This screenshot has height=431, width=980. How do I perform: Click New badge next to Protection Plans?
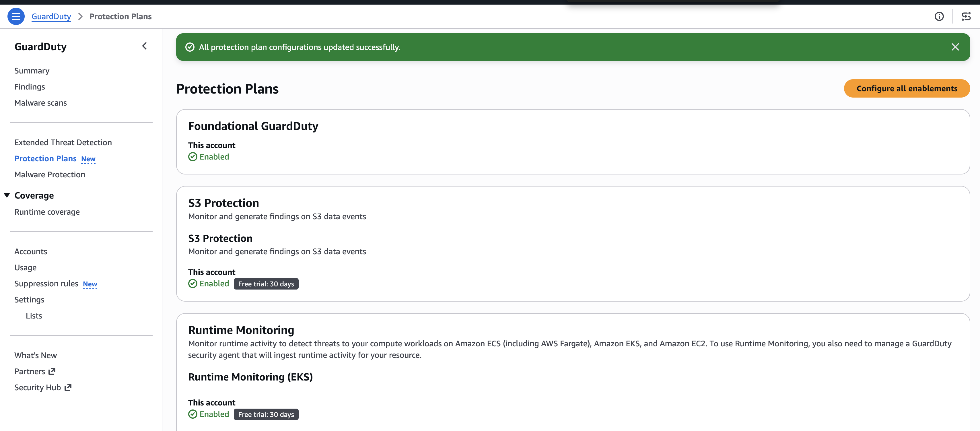point(88,159)
